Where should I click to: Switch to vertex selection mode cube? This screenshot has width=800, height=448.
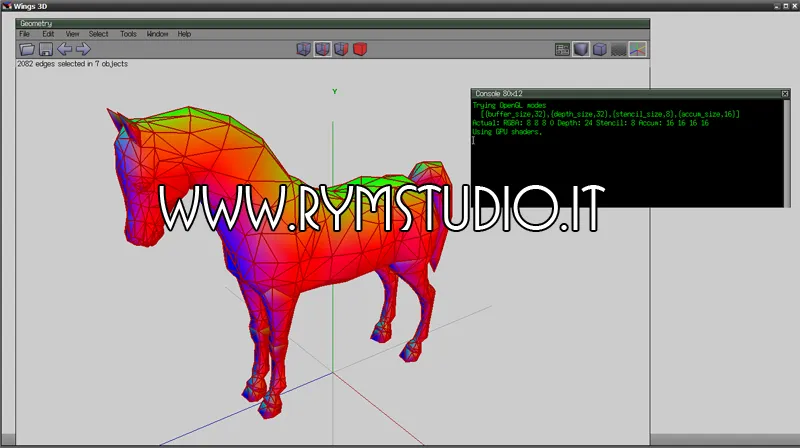tap(304, 49)
